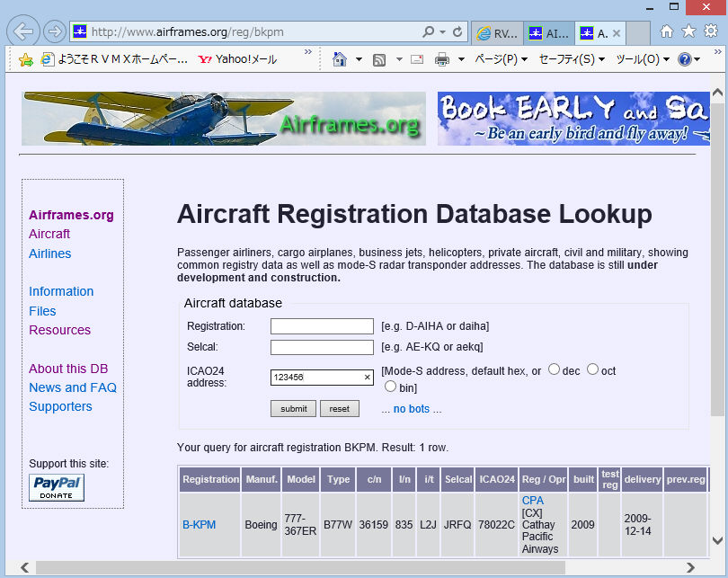Viewport: 728px width, 578px height.
Task: Open the B-KPM registration link
Action: 199,525
